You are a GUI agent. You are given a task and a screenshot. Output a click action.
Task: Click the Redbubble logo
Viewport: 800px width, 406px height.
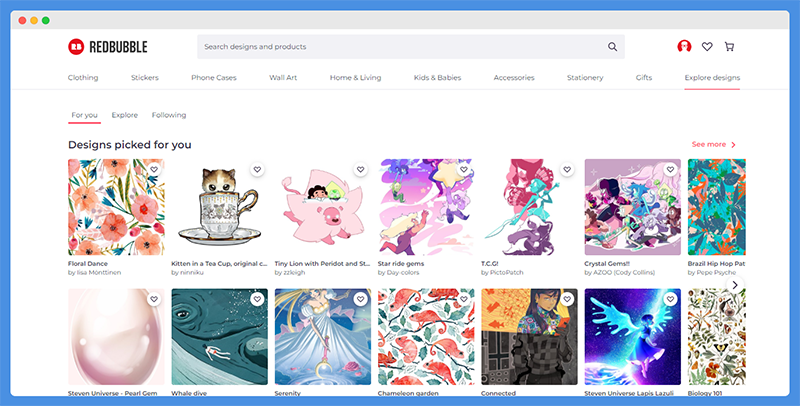point(108,47)
